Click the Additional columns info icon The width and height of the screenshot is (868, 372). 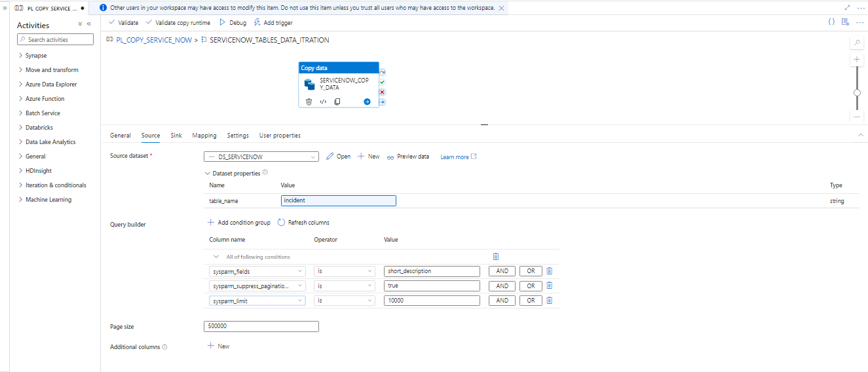pos(164,347)
